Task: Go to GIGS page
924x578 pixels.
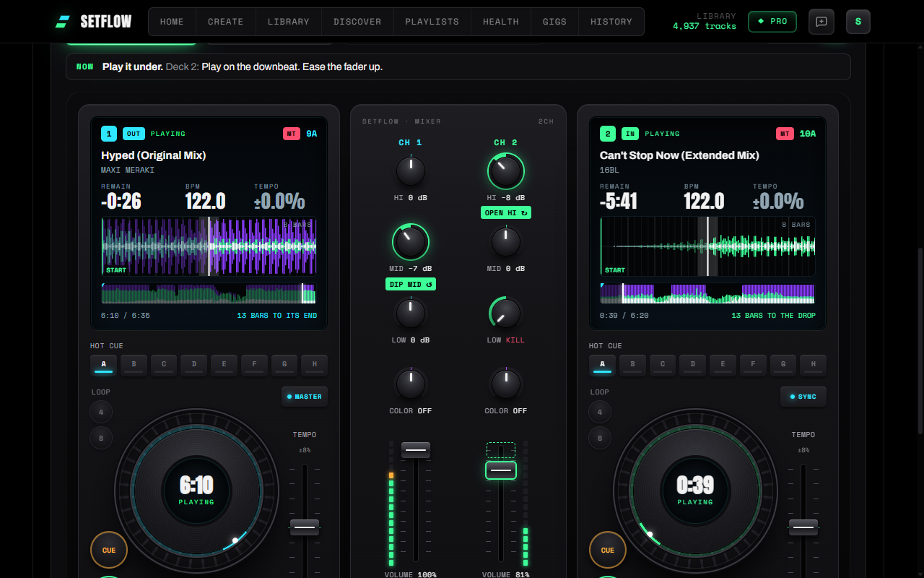Action: pyautogui.click(x=554, y=22)
